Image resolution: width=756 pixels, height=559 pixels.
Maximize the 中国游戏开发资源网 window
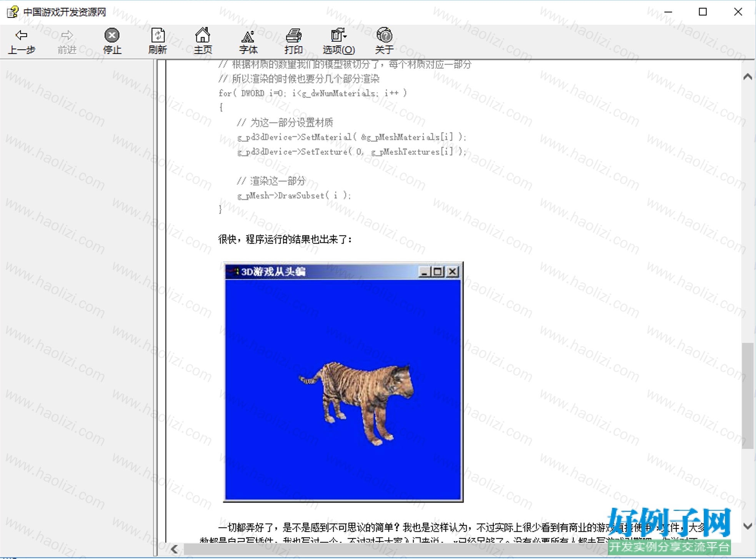[703, 12]
